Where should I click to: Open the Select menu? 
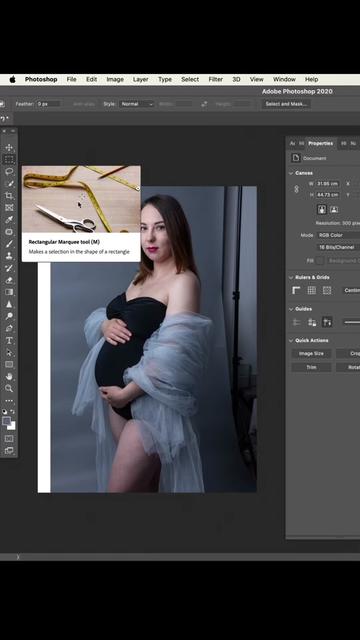(190, 79)
